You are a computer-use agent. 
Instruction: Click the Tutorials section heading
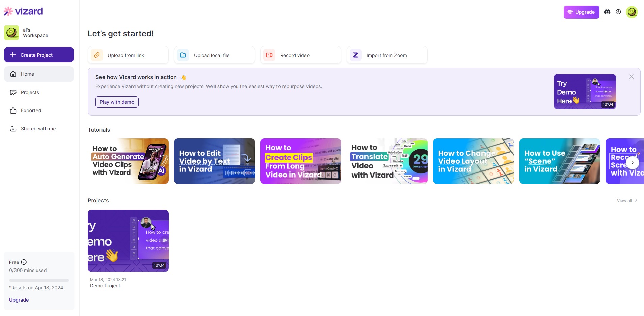tap(99, 130)
